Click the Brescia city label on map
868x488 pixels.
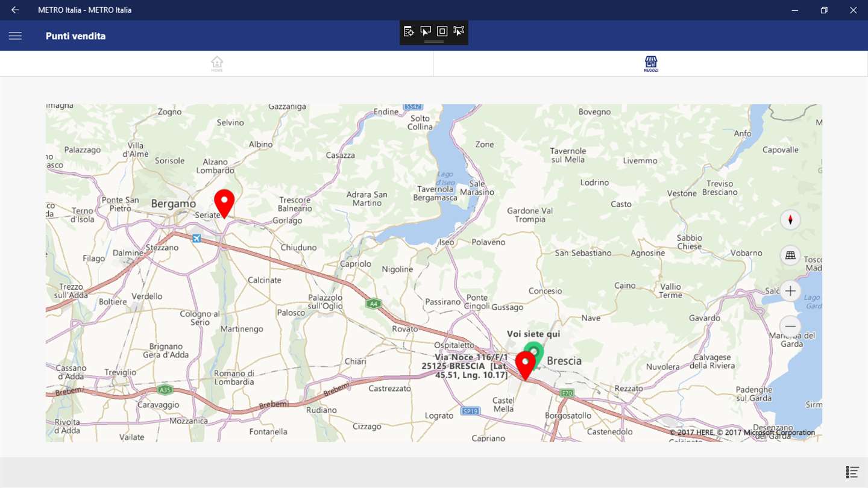(x=564, y=361)
